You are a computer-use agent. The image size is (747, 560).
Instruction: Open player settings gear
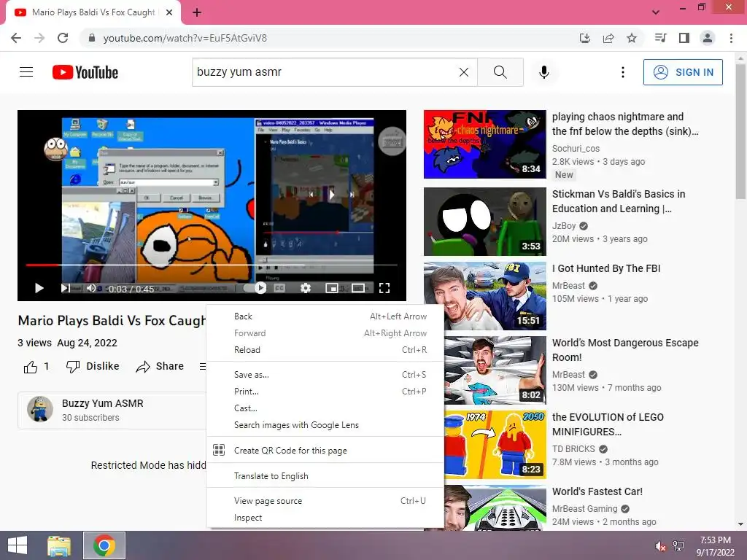(x=306, y=288)
